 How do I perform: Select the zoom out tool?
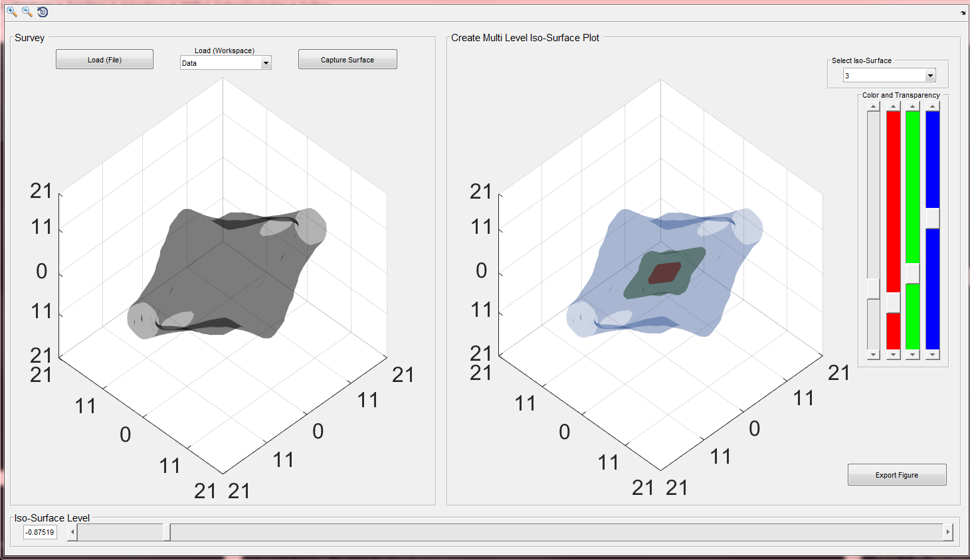[x=27, y=11]
